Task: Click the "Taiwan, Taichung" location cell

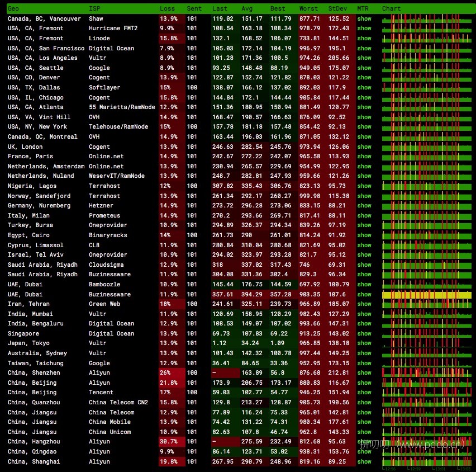Action: click(36, 363)
